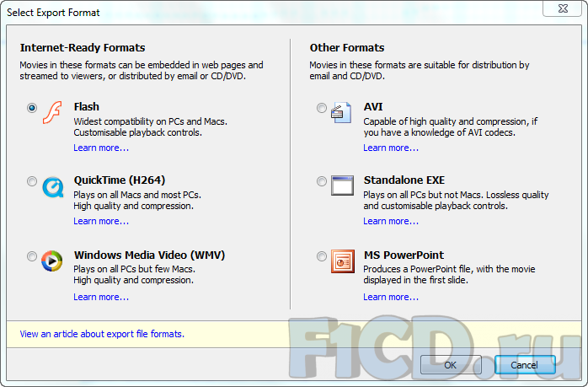Click the Windows Media Video (WMV) heading
This screenshot has height=387, width=588.
[x=150, y=255]
